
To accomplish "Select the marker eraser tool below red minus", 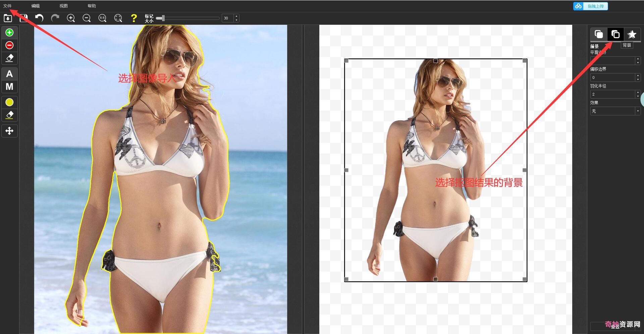I will click(9, 58).
